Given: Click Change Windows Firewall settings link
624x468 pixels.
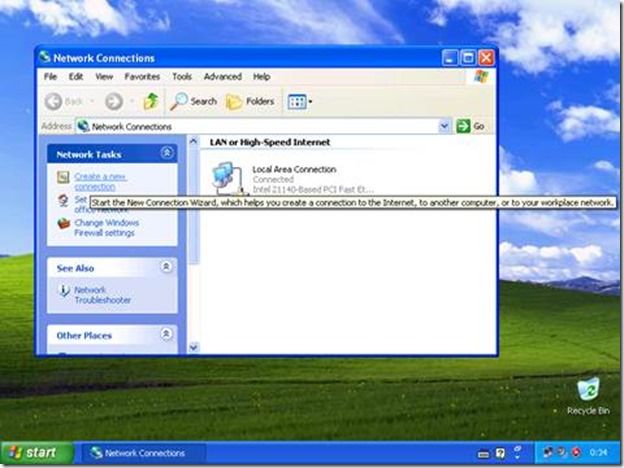Looking at the screenshot, I should [x=106, y=228].
